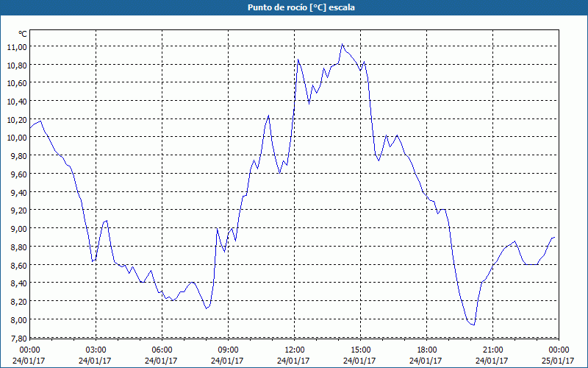Click the curve's highest peak above 11,00
The image size is (588, 368).
(x=342, y=44)
